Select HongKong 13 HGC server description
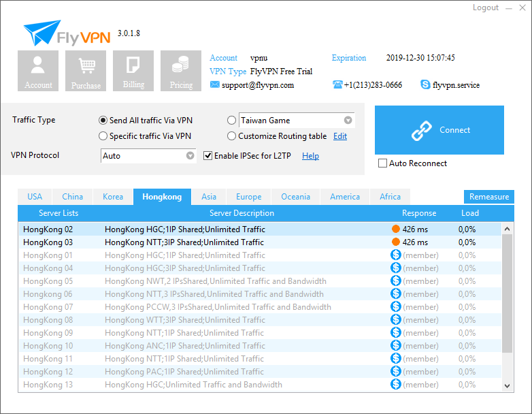This screenshot has height=414, width=532. (x=193, y=384)
